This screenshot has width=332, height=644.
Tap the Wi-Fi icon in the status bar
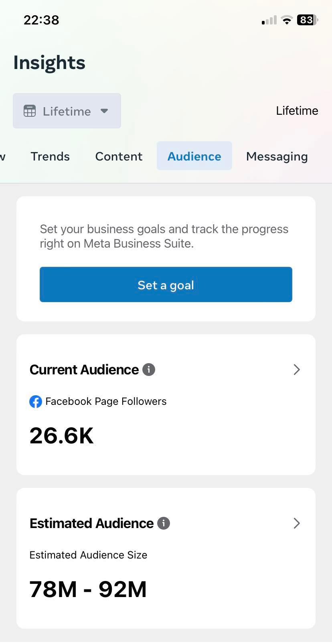(287, 20)
